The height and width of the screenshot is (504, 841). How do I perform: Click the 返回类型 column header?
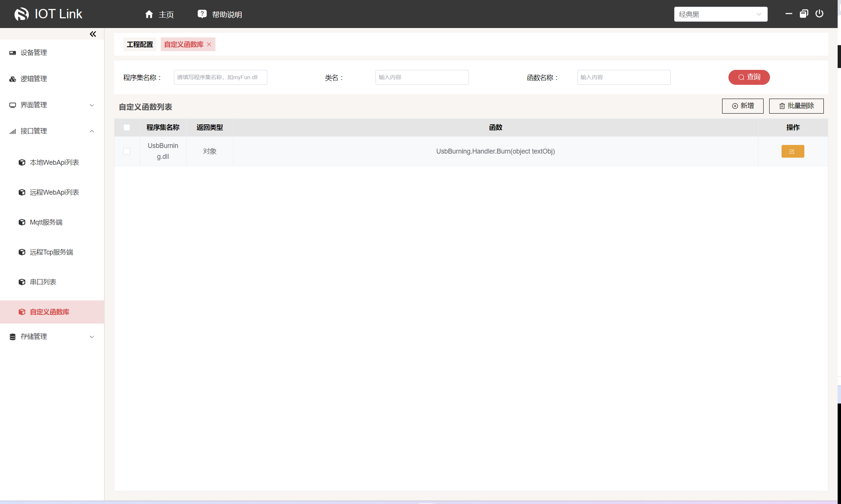[210, 127]
